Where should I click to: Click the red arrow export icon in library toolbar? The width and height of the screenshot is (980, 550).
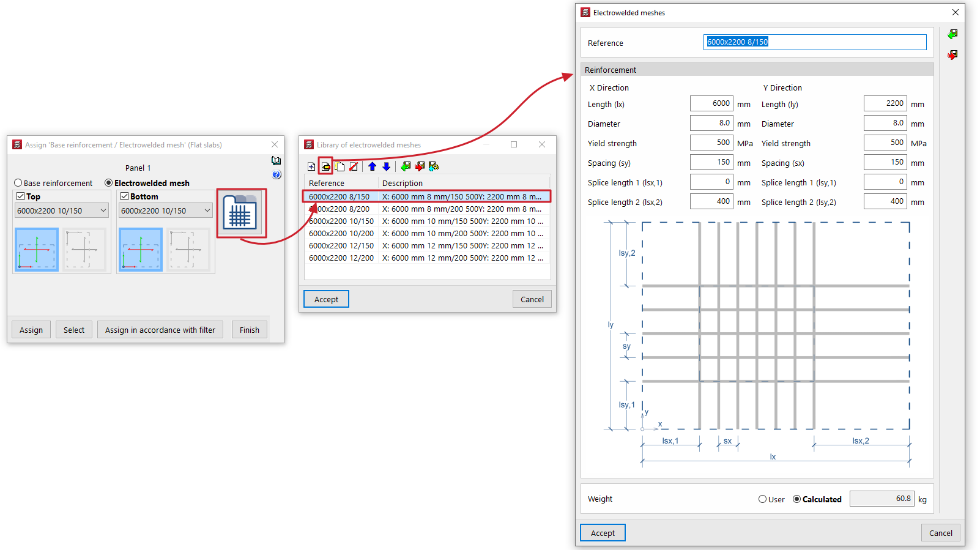pyautogui.click(x=419, y=166)
